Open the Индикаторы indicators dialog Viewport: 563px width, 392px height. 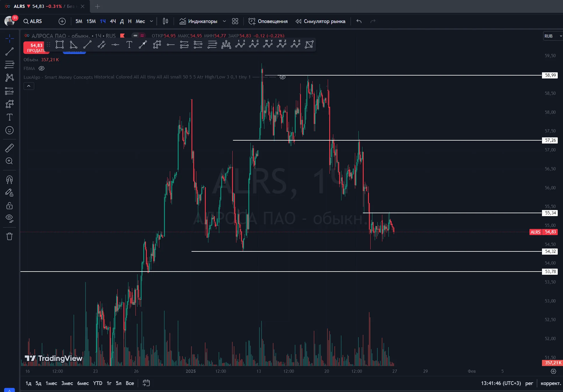(x=198, y=21)
